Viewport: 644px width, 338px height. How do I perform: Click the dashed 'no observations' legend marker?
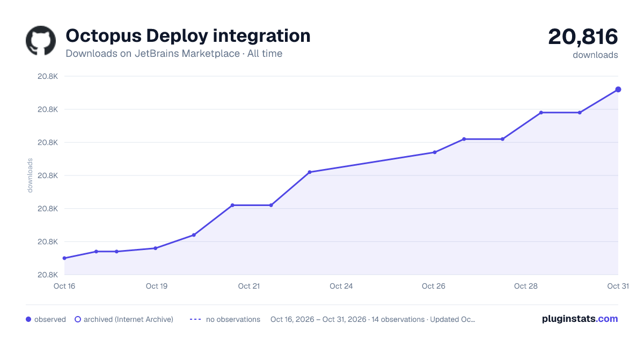[195, 319]
